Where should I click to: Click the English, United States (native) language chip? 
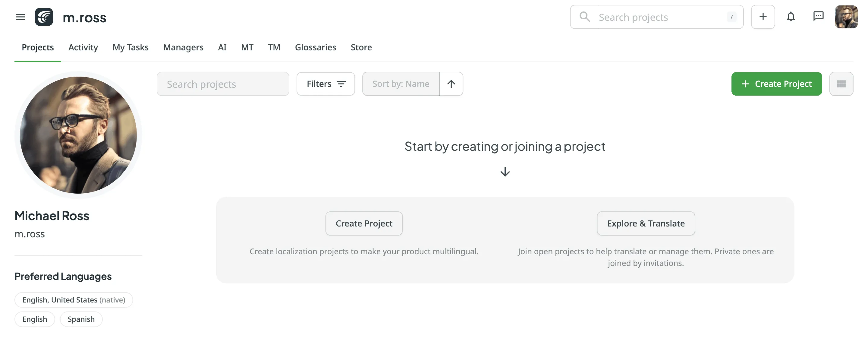pos(74,299)
